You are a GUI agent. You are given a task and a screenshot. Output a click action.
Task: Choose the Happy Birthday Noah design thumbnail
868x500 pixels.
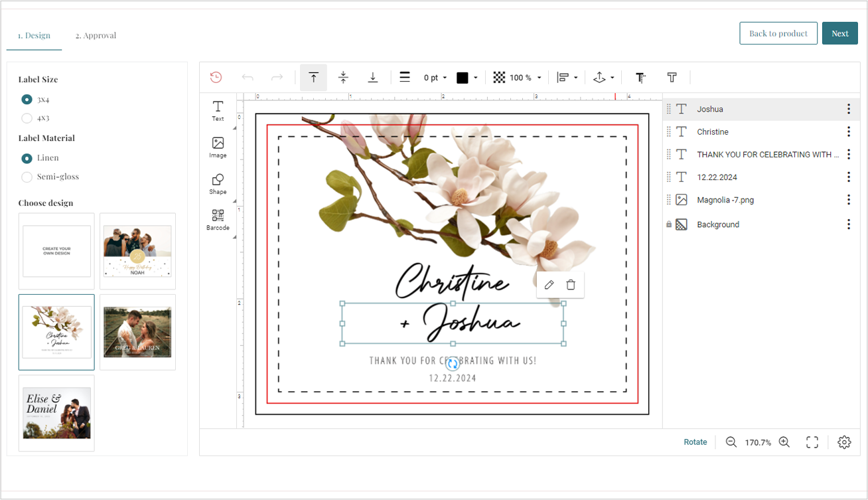pyautogui.click(x=137, y=251)
